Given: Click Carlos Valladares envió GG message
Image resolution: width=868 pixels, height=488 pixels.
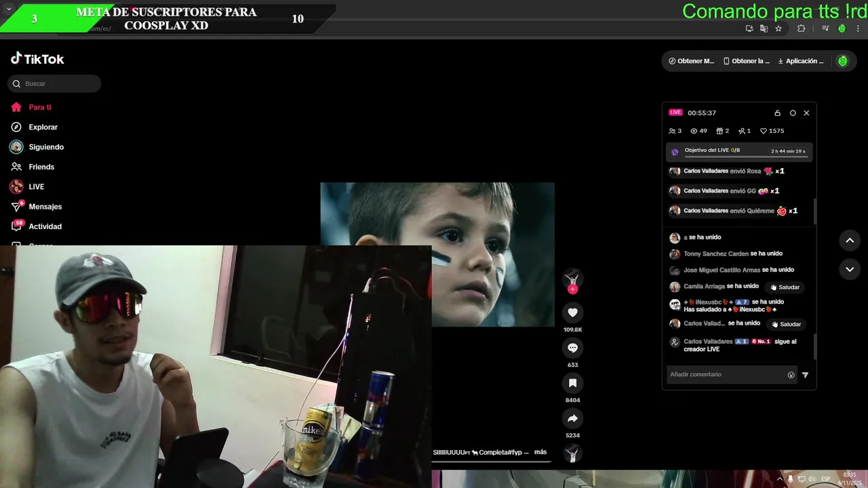Looking at the screenshot, I should pos(724,190).
